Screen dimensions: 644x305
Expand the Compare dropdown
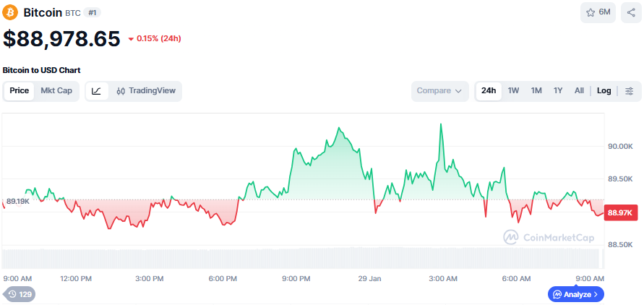pos(439,91)
